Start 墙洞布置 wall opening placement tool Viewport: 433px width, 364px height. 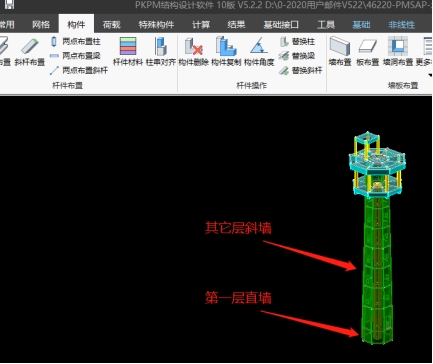pos(398,52)
